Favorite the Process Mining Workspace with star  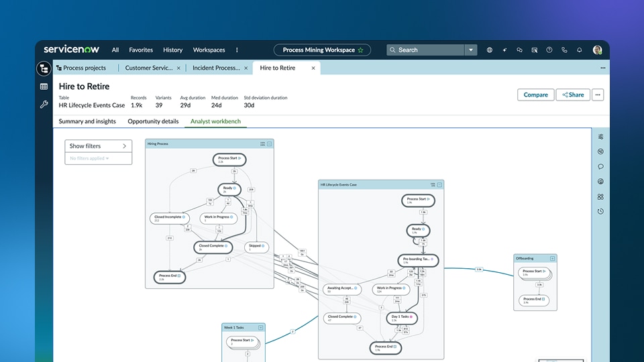pyautogui.click(x=361, y=50)
